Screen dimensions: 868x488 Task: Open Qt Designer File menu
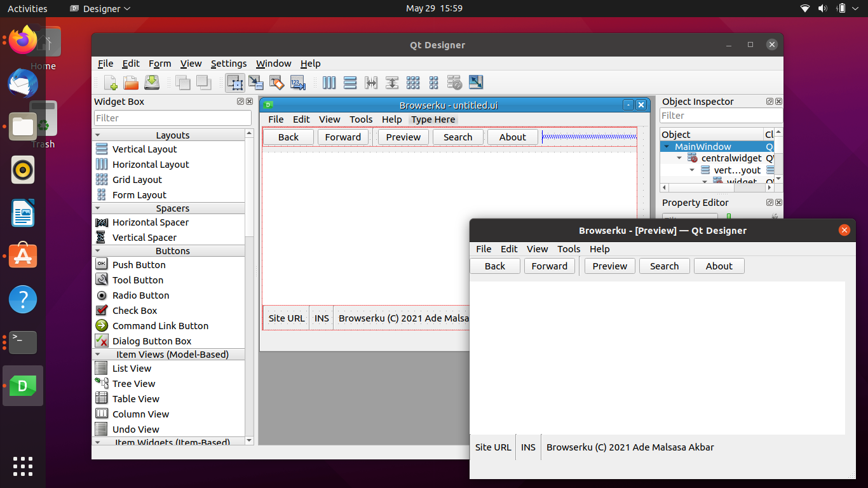click(x=105, y=63)
